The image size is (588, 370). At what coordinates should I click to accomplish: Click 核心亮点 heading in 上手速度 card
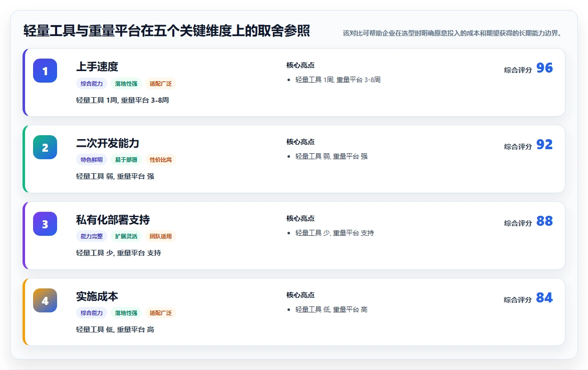(x=301, y=65)
